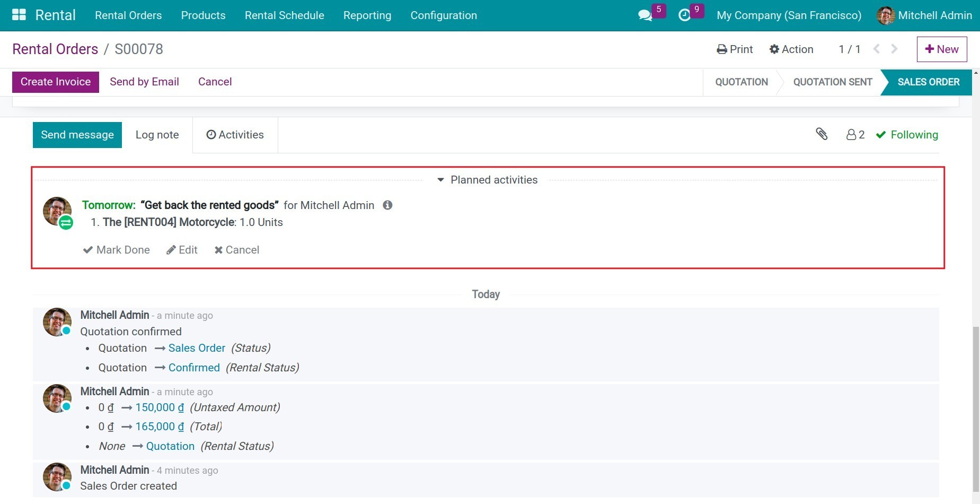
Task: Click 'The [RENT004] Motorcycle' activity line
Action: [x=169, y=222]
